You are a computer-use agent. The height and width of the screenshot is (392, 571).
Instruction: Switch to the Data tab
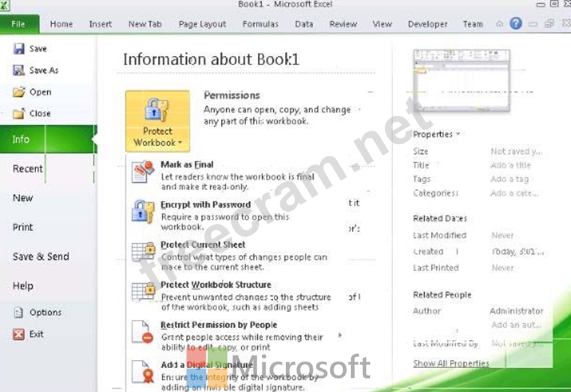[x=304, y=24]
